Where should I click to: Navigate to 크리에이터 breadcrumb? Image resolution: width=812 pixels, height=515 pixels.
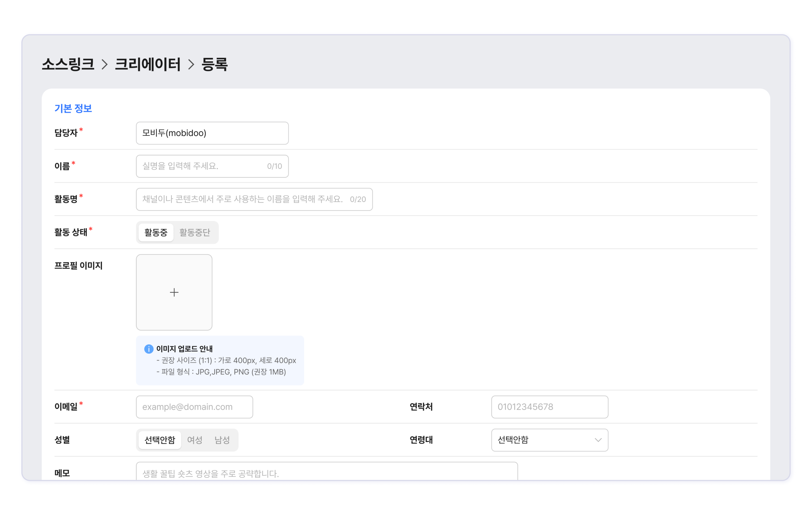pyautogui.click(x=148, y=64)
